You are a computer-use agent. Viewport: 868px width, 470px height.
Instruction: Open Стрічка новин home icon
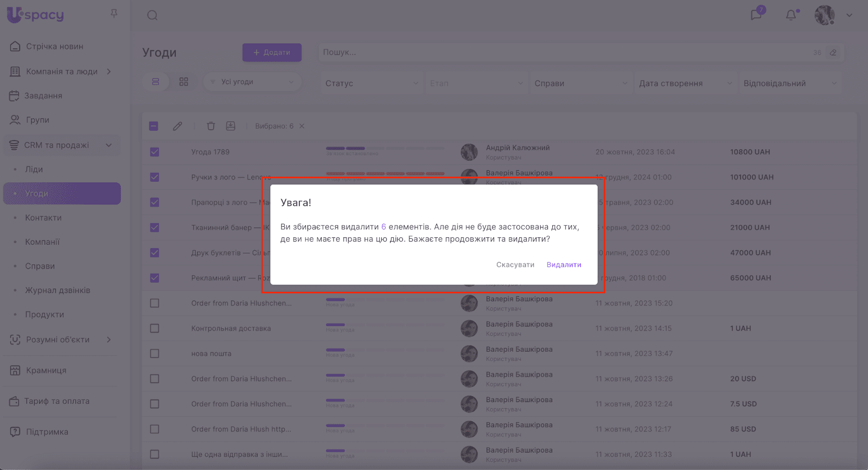[x=15, y=47]
